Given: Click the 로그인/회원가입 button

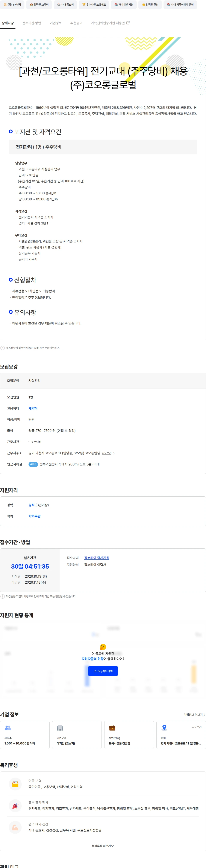Looking at the screenshot, I should click(x=103, y=671).
